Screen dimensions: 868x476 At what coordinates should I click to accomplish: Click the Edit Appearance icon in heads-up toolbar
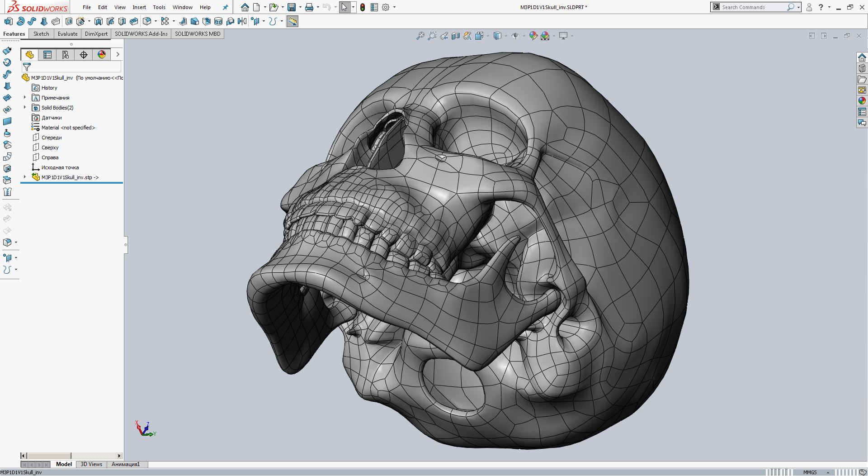point(533,36)
